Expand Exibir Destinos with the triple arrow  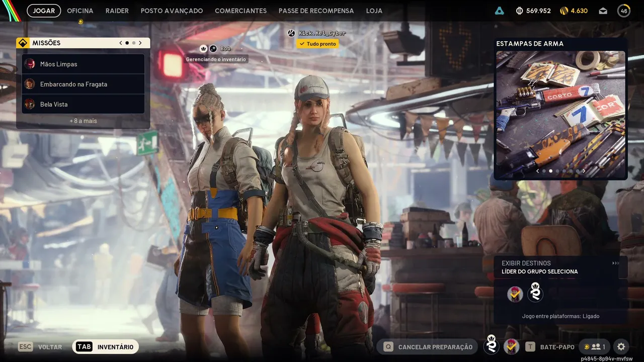(x=616, y=263)
